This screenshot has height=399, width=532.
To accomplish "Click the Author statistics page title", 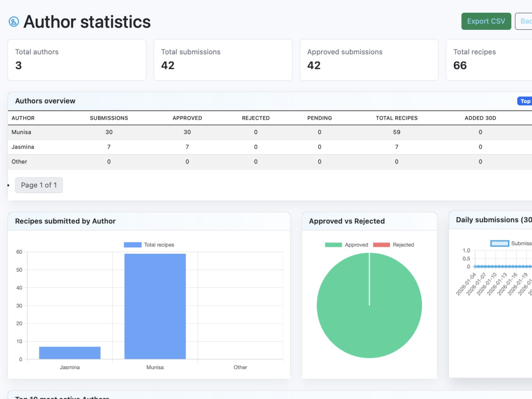I will point(87,22).
